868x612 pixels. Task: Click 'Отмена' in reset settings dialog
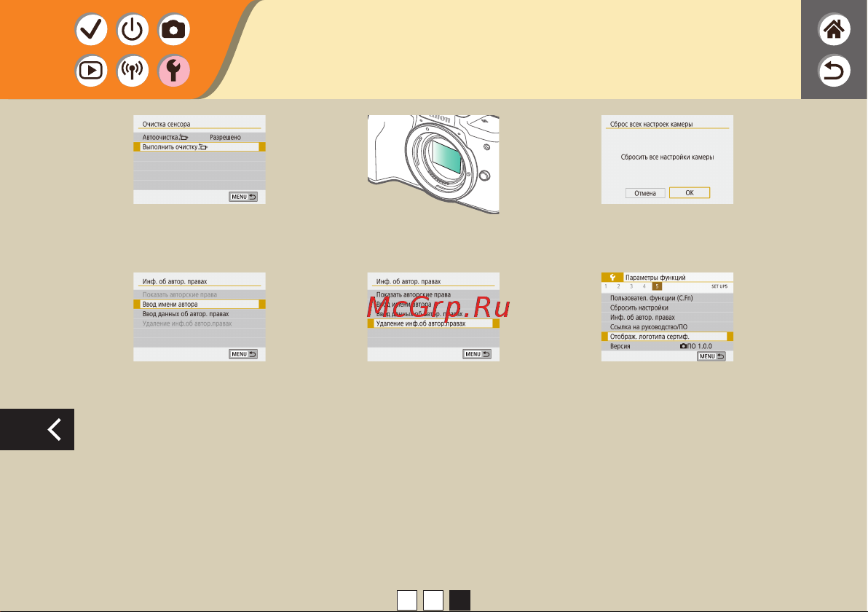pyautogui.click(x=645, y=193)
